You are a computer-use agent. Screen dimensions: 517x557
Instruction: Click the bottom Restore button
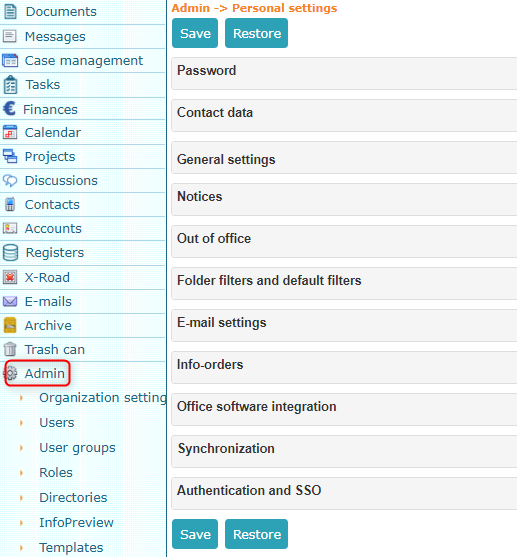coord(257,534)
